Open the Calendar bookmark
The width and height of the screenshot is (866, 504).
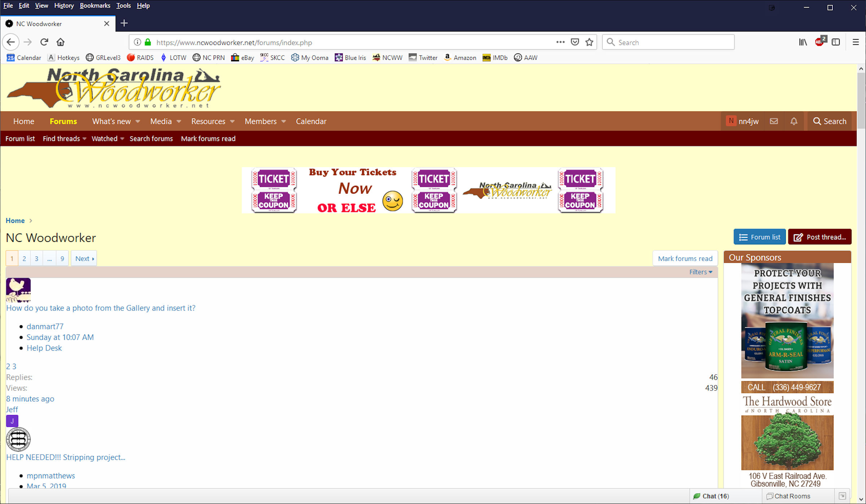click(x=24, y=58)
